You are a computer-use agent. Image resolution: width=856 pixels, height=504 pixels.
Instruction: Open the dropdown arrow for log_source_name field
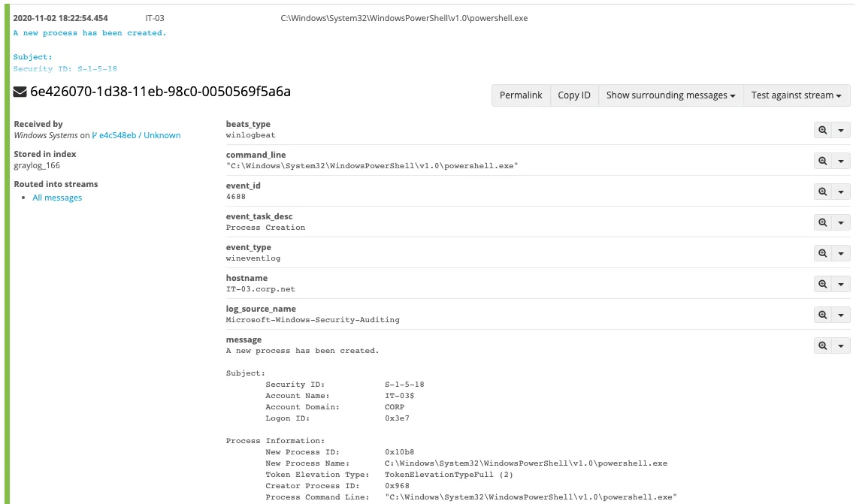(x=841, y=315)
